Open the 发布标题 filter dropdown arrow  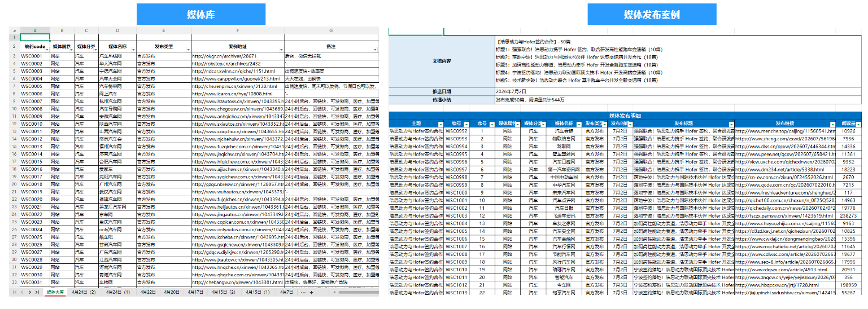pyautogui.click(x=731, y=124)
